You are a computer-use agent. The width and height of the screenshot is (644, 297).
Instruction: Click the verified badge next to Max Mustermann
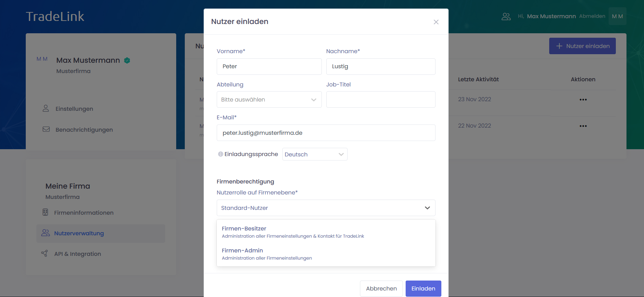coord(127,60)
